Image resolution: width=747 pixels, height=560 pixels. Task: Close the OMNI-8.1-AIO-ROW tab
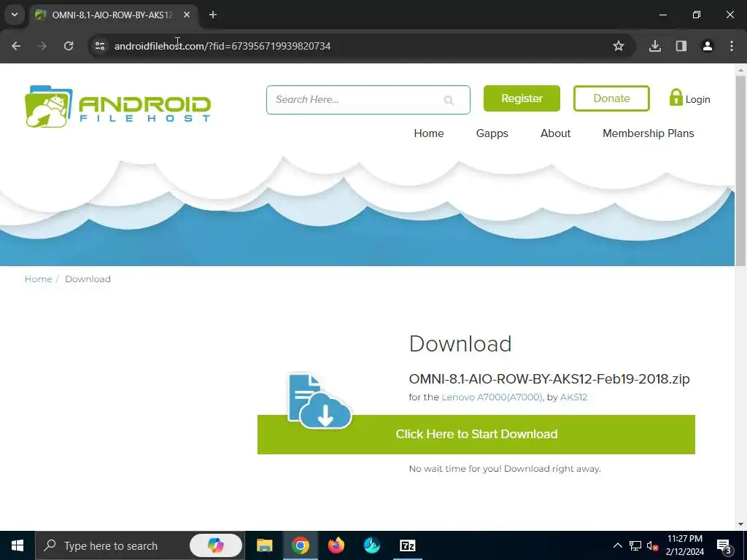click(x=187, y=15)
